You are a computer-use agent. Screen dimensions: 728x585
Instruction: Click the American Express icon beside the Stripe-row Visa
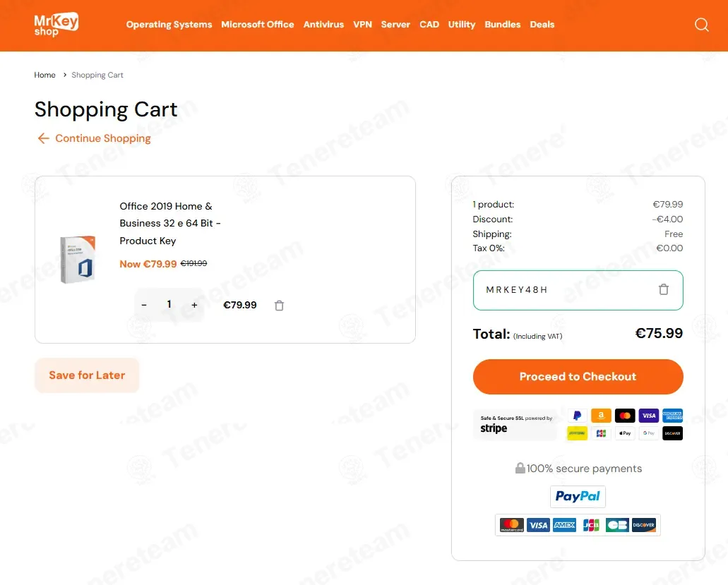(x=672, y=416)
